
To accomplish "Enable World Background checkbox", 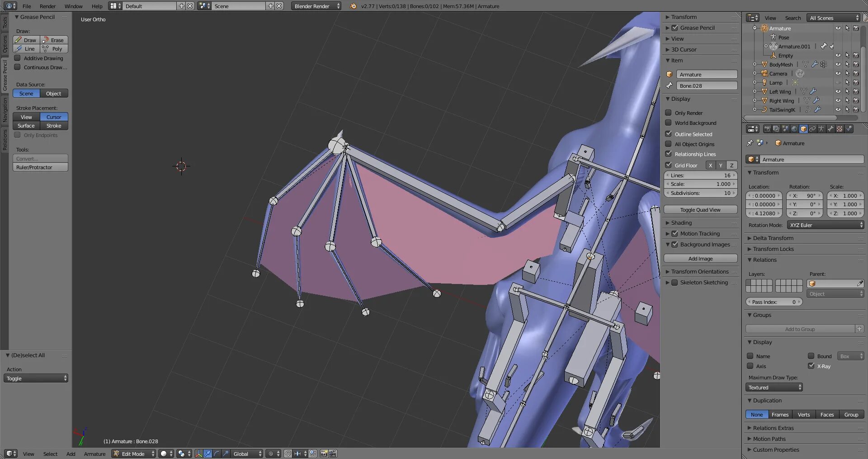I will [x=668, y=123].
